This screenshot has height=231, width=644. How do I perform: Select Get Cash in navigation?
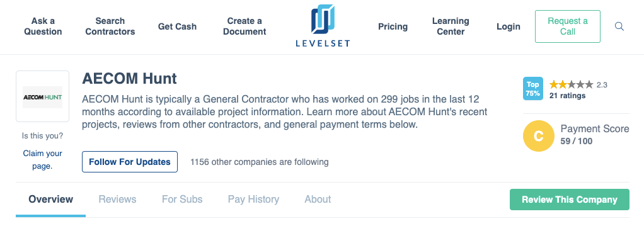pos(178,26)
